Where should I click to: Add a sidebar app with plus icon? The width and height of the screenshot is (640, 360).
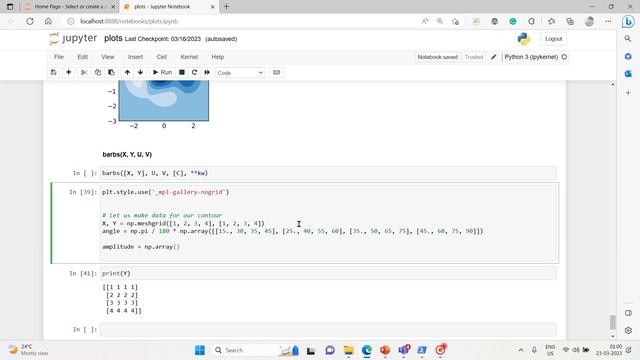628,93
